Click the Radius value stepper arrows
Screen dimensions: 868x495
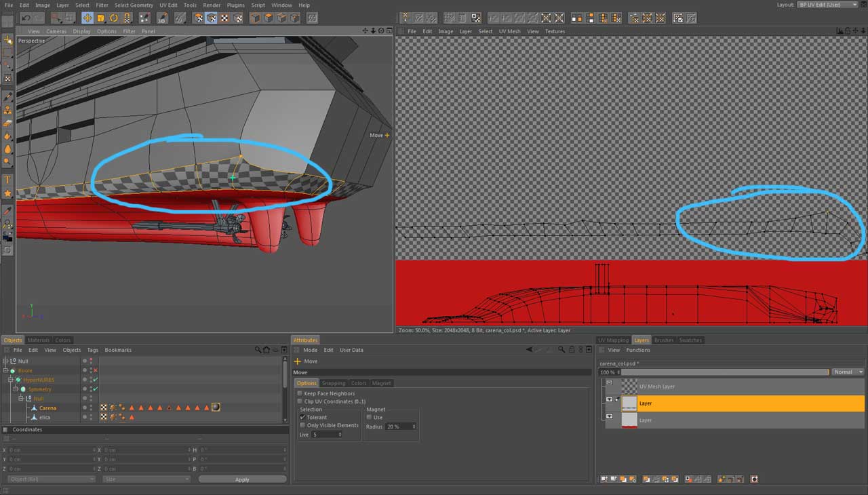[x=414, y=427]
